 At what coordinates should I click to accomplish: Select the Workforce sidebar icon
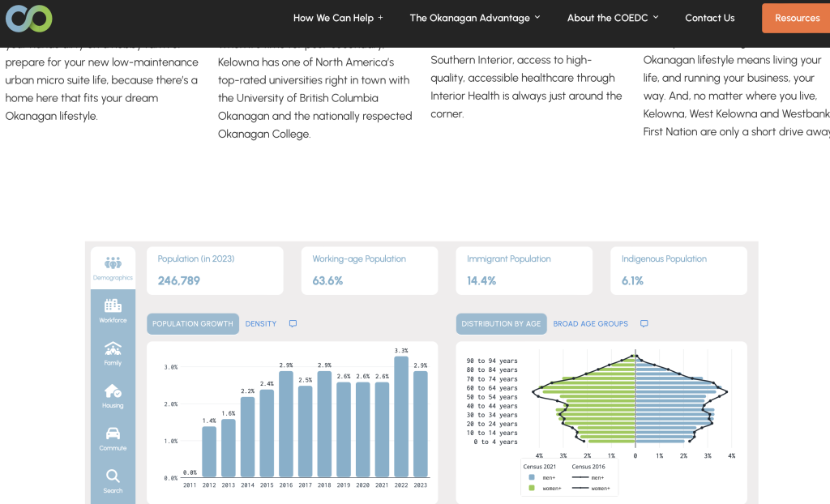(113, 310)
